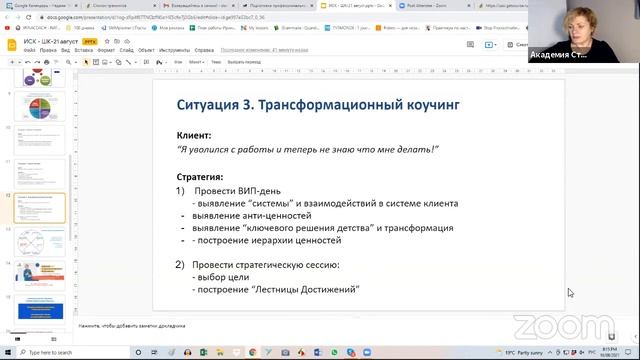Open the new slide layout dropdown arrow
This screenshot has width=640, height=360.
coord(19,62)
